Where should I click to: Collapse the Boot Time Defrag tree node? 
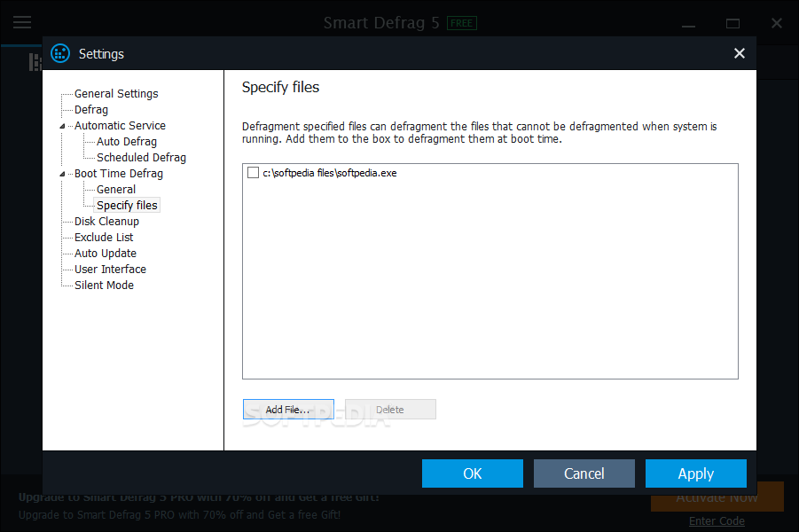coord(63,174)
